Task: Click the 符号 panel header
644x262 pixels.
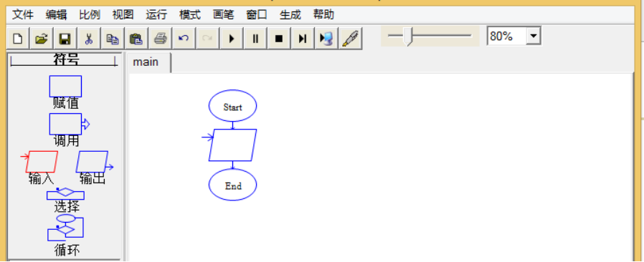Action: tap(65, 60)
